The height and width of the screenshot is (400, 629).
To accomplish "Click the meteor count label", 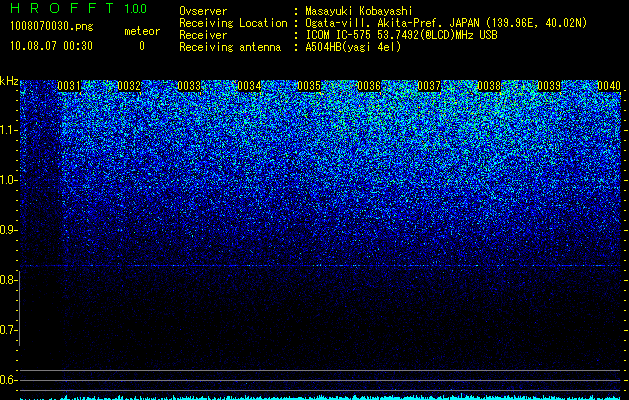I will click(142, 31).
